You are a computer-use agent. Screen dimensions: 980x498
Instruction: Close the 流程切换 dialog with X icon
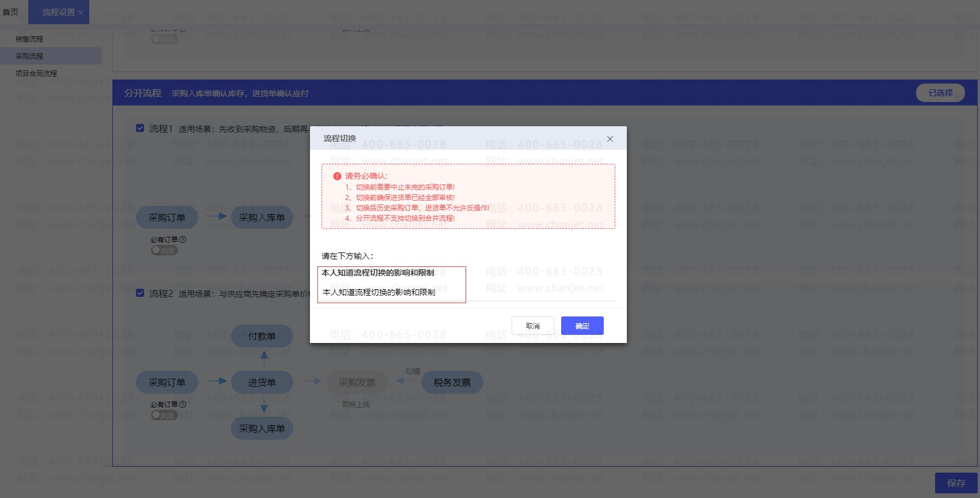coord(610,139)
